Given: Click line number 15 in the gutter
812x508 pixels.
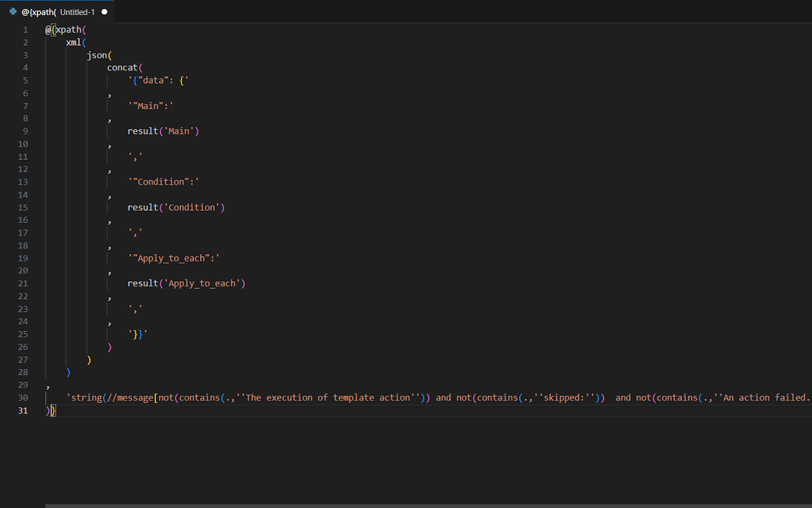Looking at the screenshot, I should (x=23, y=208).
